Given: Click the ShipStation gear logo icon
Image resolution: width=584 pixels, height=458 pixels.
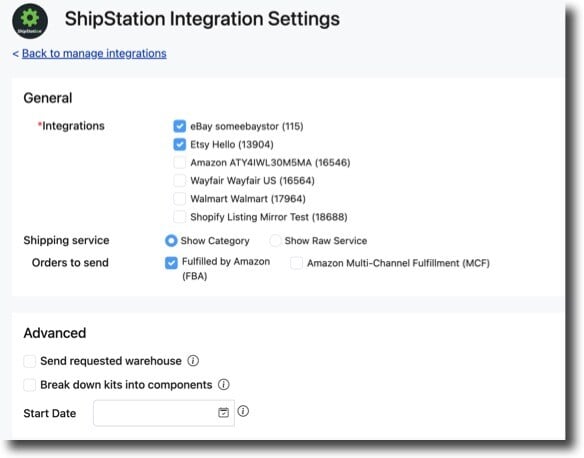Looking at the screenshot, I should [30, 21].
